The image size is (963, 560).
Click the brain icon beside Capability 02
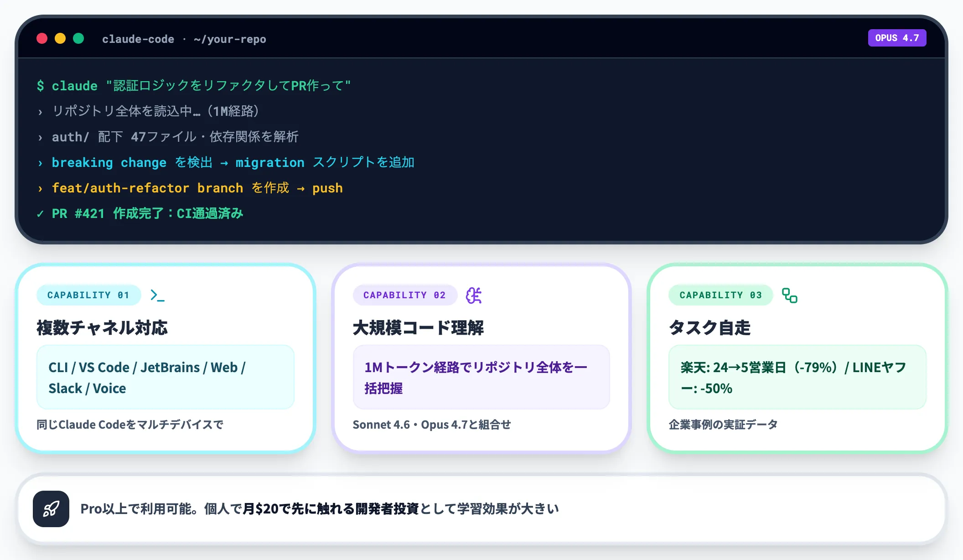click(x=474, y=296)
